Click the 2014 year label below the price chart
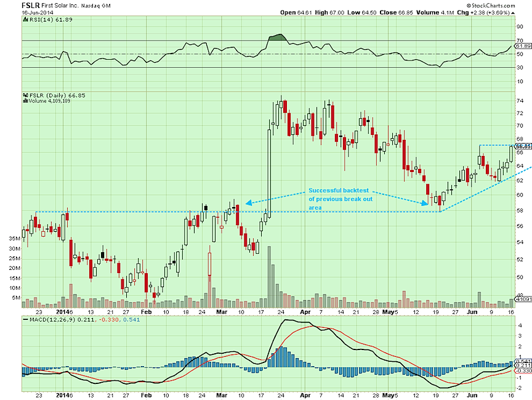532x400 pixels. coord(62,312)
